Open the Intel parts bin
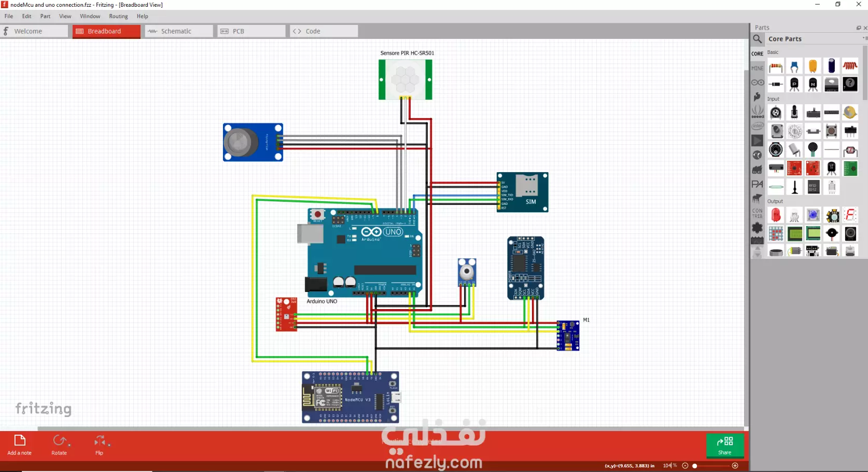Screen dimensions: 868x472 tap(757, 126)
